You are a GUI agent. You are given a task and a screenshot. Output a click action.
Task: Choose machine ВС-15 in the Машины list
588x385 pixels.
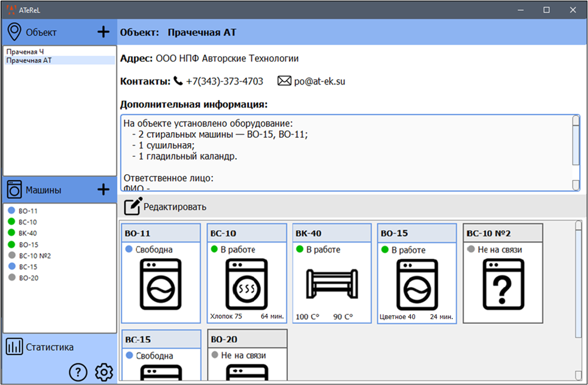click(x=28, y=267)
